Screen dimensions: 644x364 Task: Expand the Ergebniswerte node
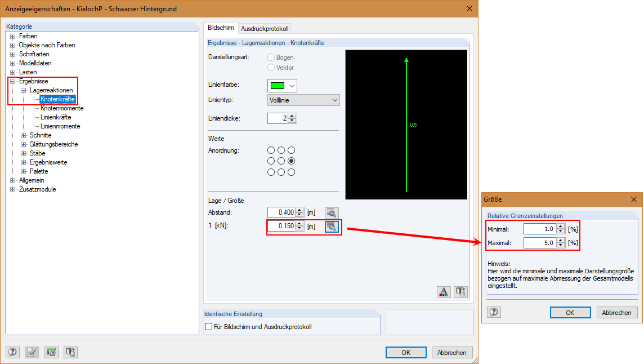24,162
